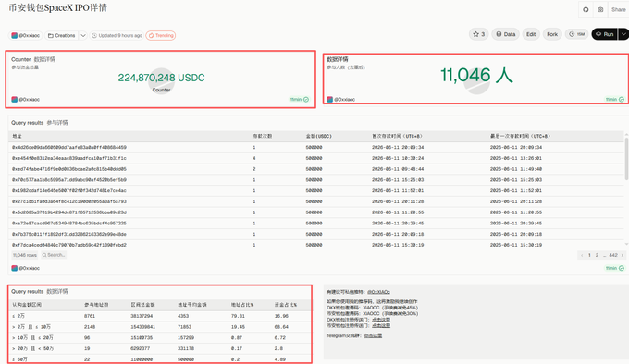Sort by 认购金额区间 column header

tap(27, 305)
